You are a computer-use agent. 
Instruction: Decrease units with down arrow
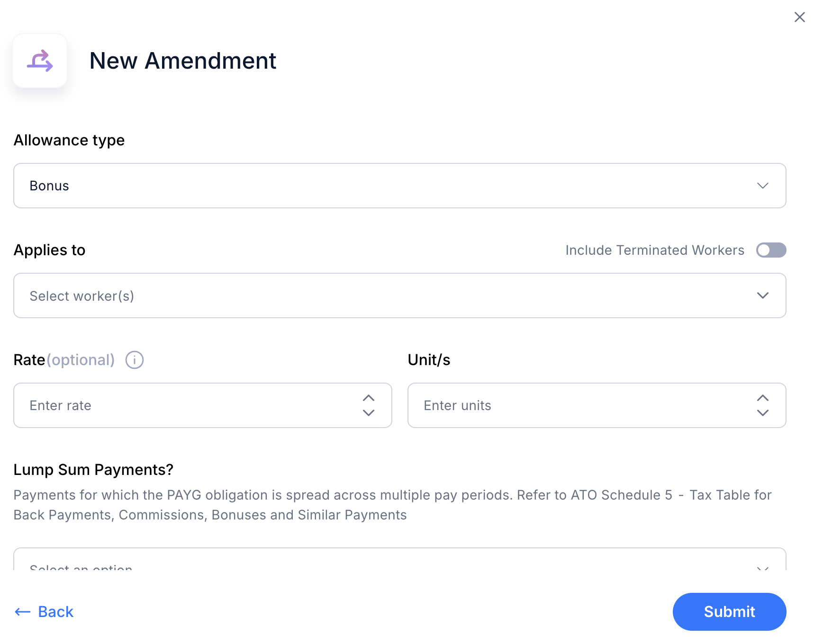[x=763, y=413]
